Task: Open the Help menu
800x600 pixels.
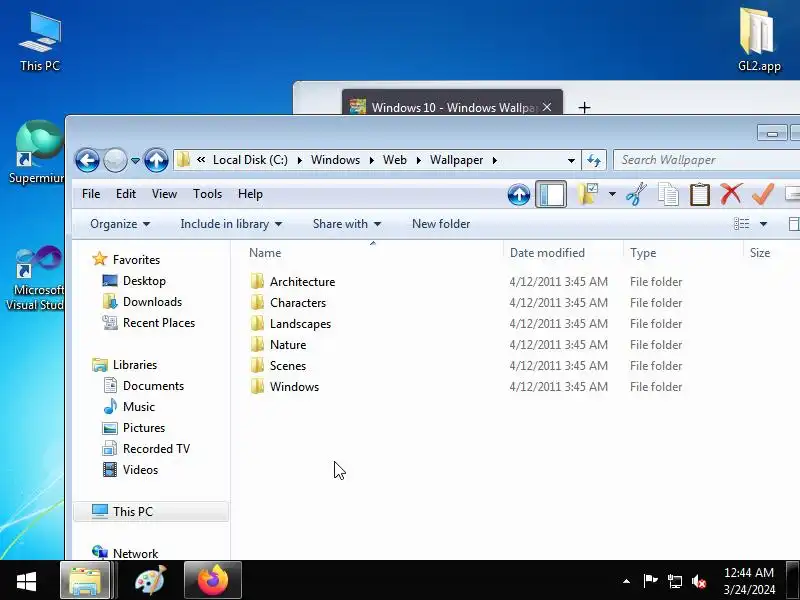Action: click(x=250, y=194)
